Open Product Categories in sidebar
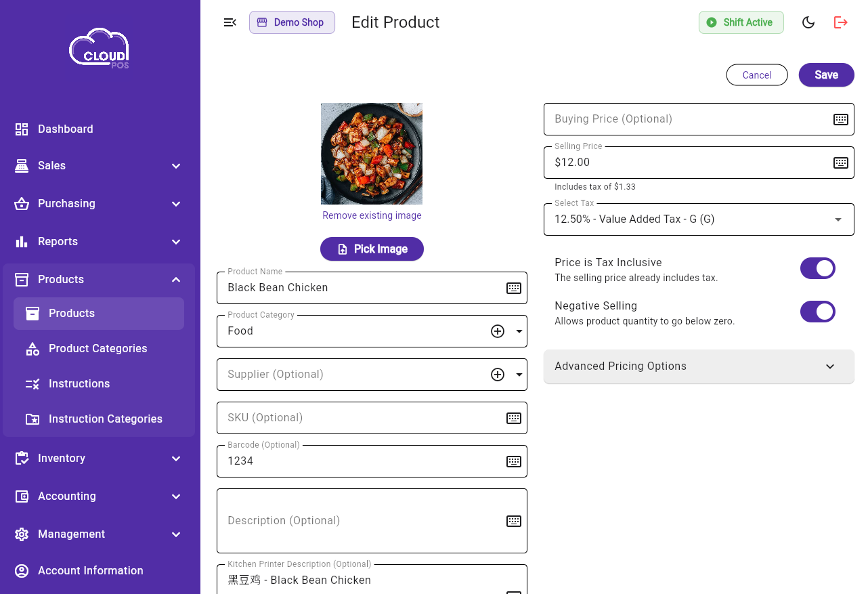The image size is (868, 594). (x=97, y=349)
